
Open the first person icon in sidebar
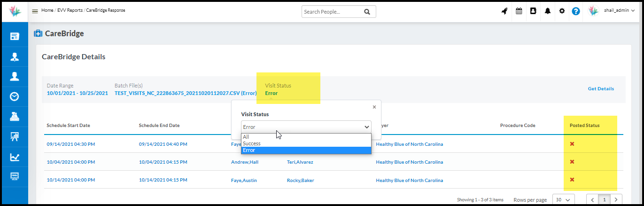tap(15, 56)
